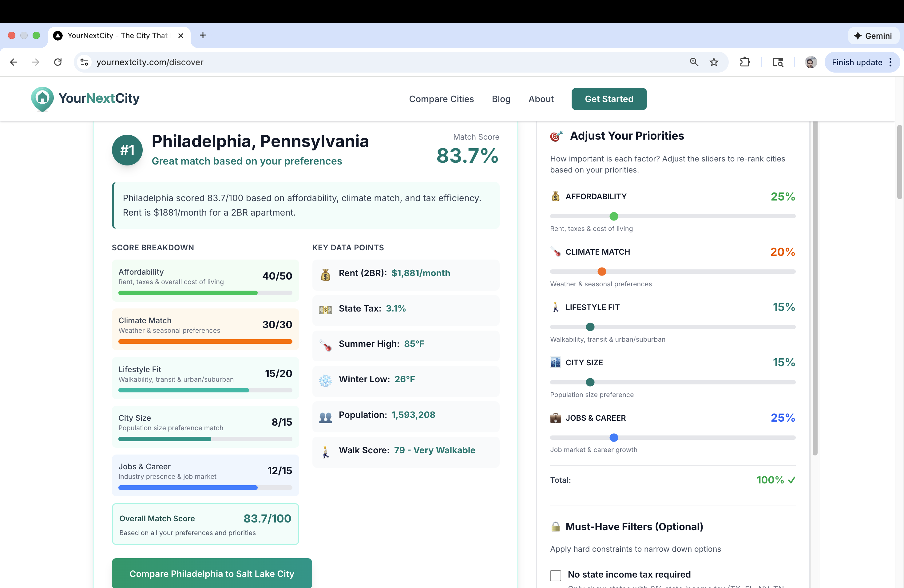
Task: Open the Blog page
Action: click(501, 99)
